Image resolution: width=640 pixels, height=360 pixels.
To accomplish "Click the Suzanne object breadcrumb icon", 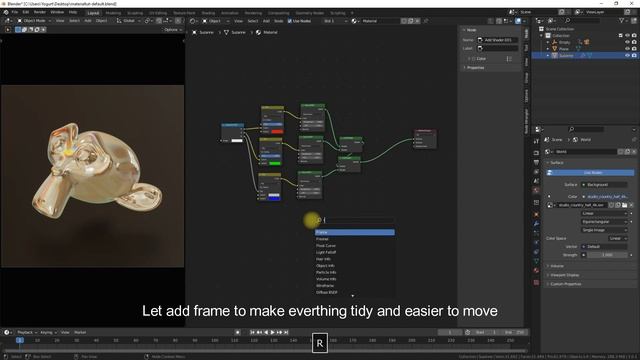I will click(x=195, y=32).
